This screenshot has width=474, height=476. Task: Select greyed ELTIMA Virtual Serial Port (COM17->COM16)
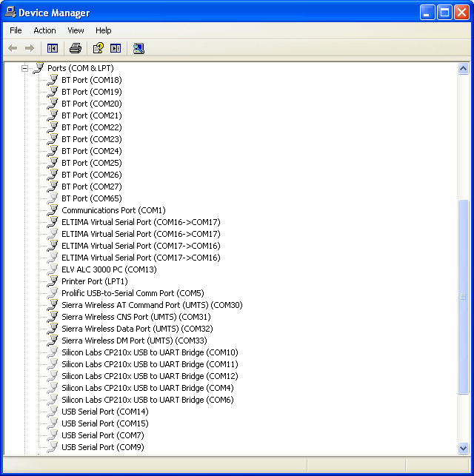point(141,258)
